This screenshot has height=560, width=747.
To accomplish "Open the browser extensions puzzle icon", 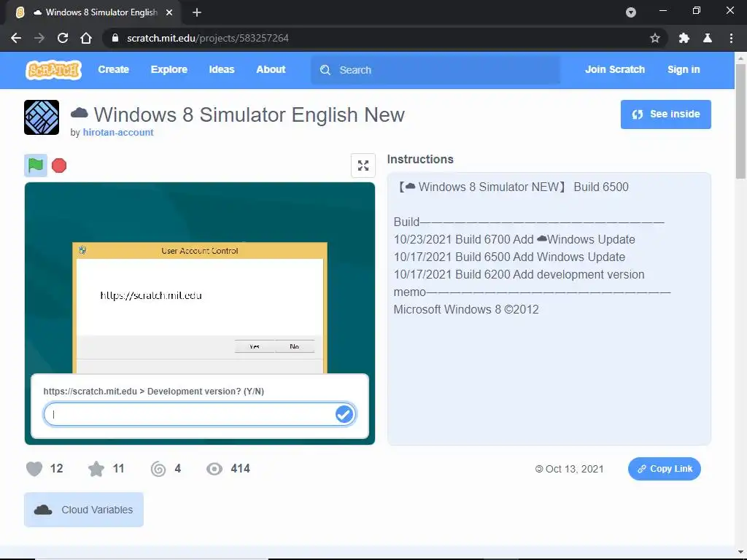I will (x=684, y=38).
